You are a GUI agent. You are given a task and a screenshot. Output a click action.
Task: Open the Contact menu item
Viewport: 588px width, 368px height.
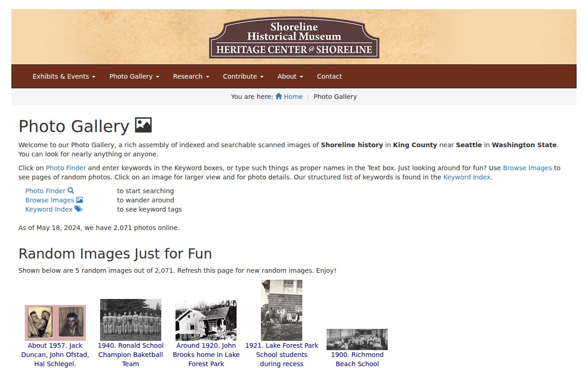pos(329,76)
